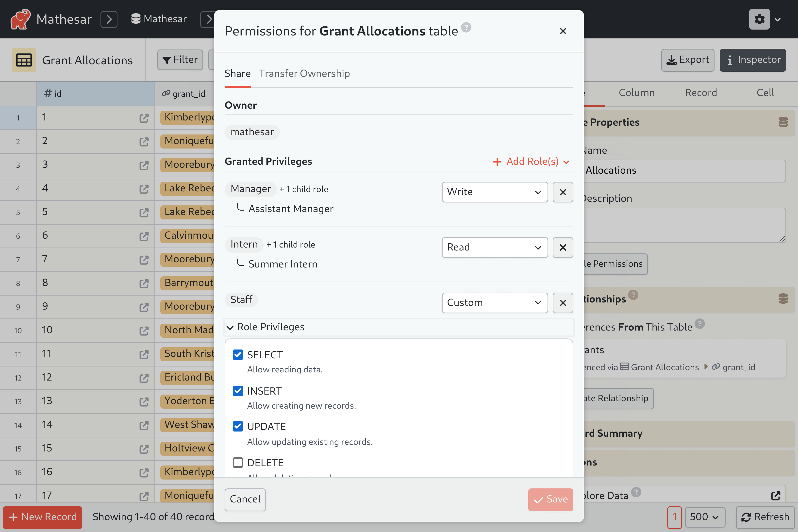Screen dimensions: 798x532
Task: Open the Export options
Action: pos(687,60)
